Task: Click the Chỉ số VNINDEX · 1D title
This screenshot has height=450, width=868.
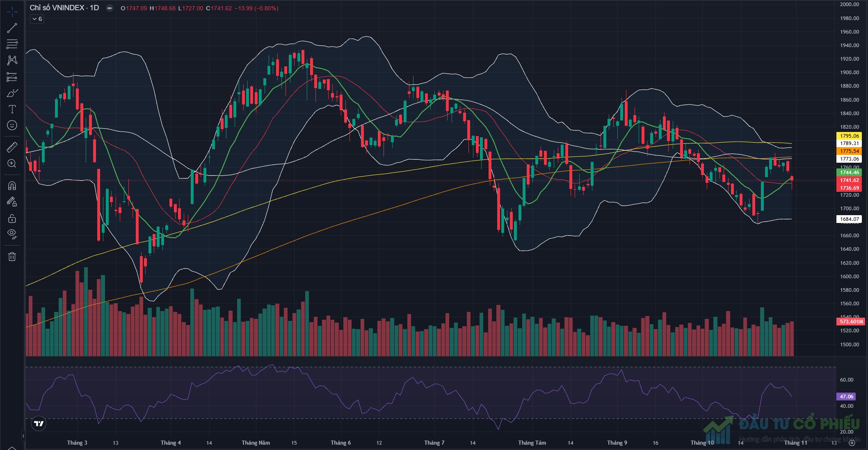Action: pyautogui.click(x=64, y=8)
